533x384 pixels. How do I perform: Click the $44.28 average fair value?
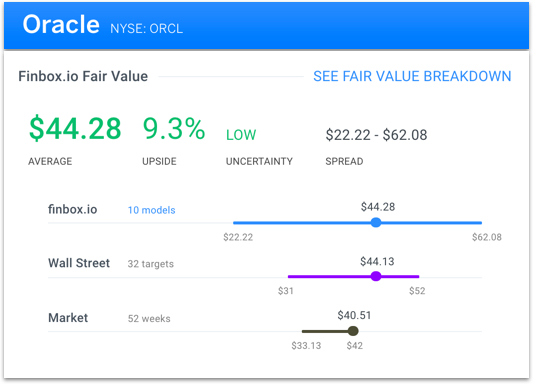[x=75, y=129]
